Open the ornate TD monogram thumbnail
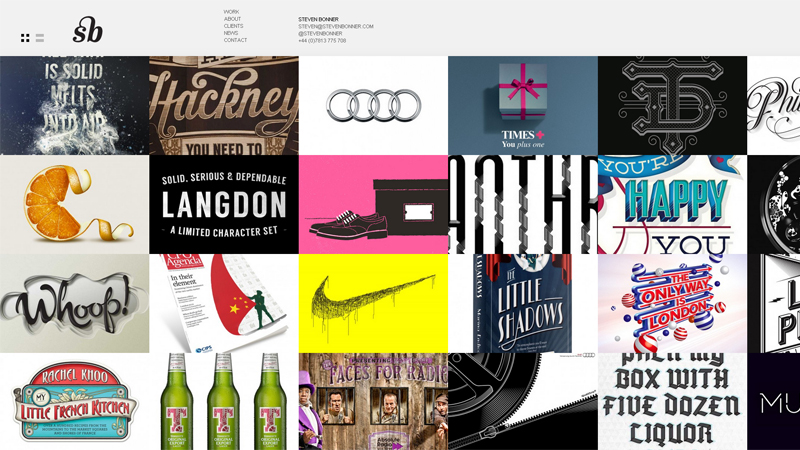Screen dimensions: 800x450 click(x=672, y=106)
